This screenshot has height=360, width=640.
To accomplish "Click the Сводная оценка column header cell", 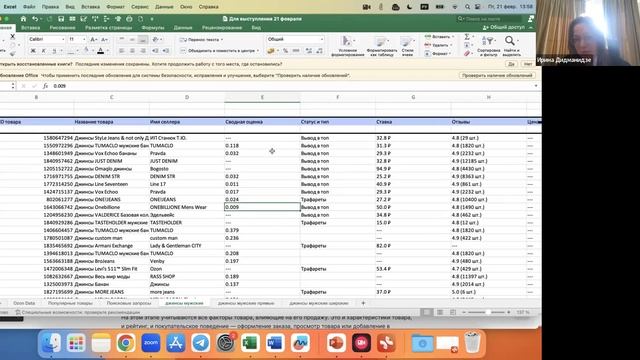I will (x=262, y=122).
